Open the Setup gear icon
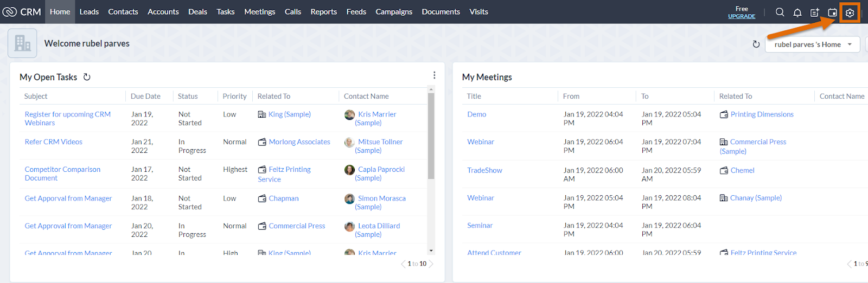Screen dimensions: 868x283 (850, 12)
